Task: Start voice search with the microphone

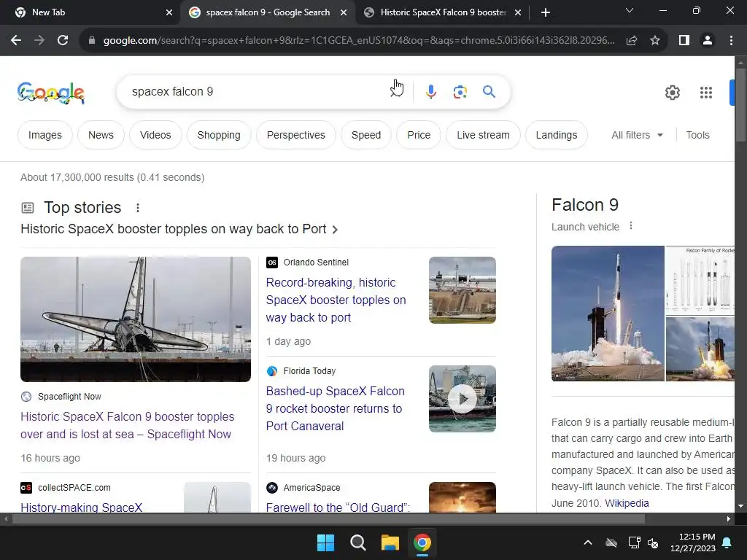Action: [430, 91]
